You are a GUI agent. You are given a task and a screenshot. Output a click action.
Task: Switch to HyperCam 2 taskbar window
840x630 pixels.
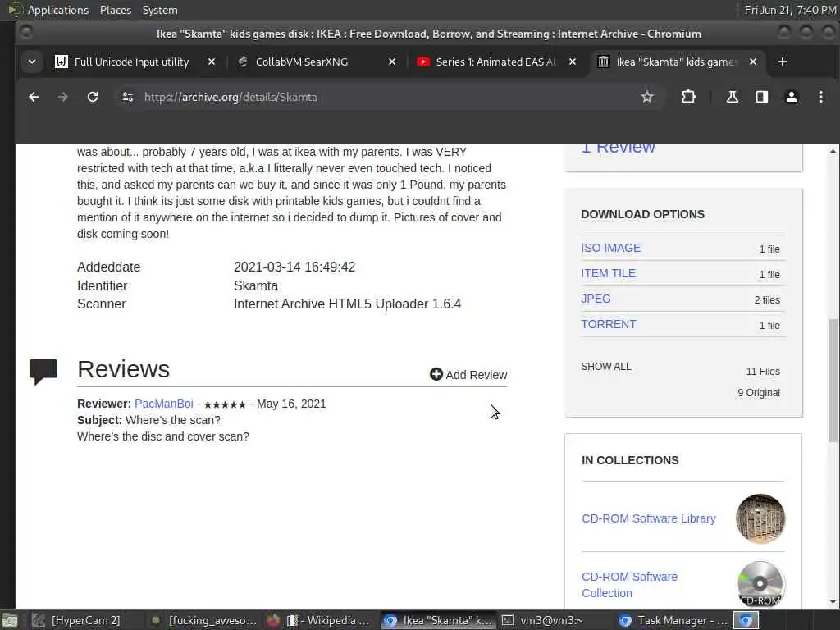pyautogui.click(x=75, y=620)
